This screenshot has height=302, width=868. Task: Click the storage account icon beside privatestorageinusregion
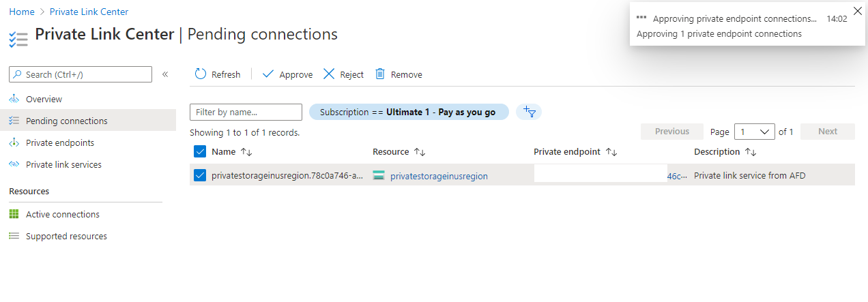[x=379, y=176]
